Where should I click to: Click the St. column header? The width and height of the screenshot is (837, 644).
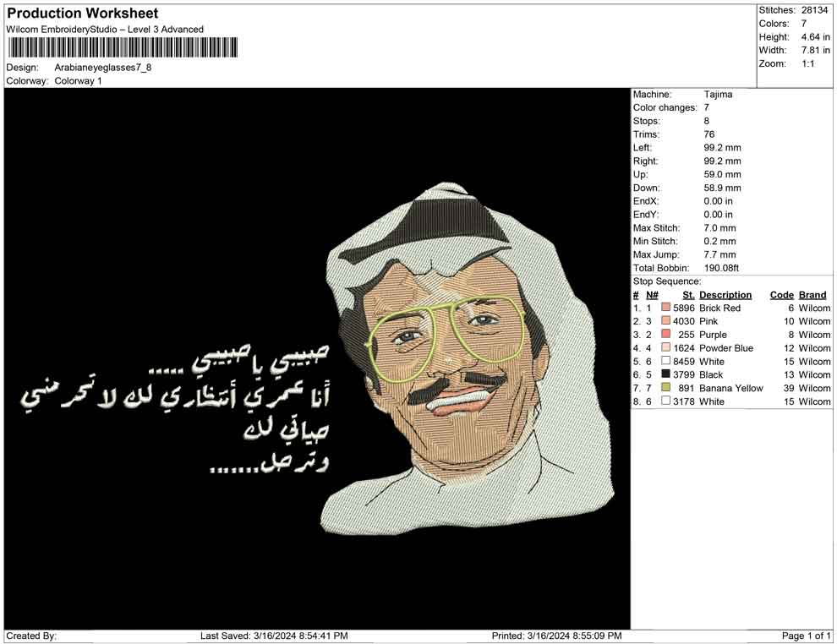[688, 294]
